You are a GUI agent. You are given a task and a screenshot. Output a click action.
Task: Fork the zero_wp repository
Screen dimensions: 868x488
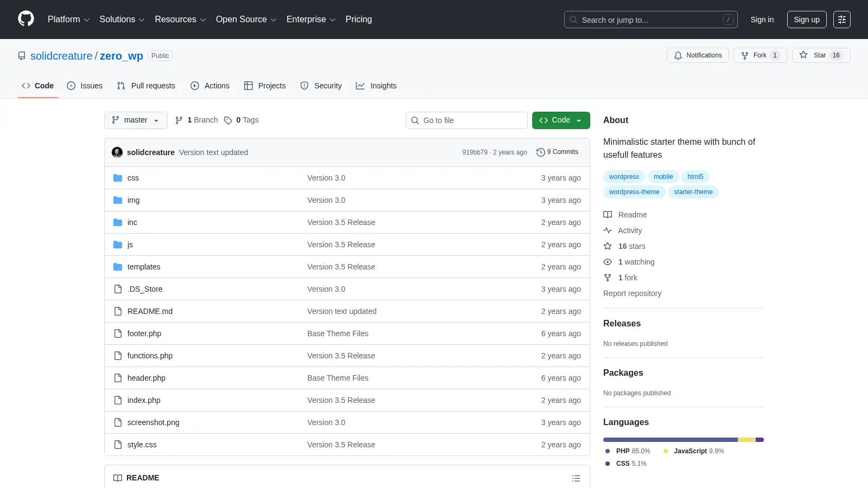point(760,55)
